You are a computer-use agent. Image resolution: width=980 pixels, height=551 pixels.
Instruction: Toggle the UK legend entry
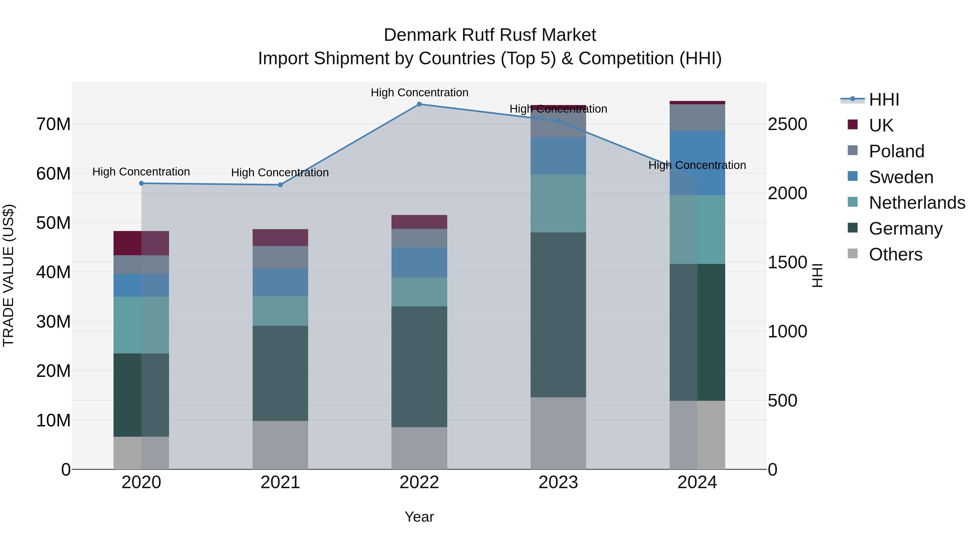(x=871, y=125)
